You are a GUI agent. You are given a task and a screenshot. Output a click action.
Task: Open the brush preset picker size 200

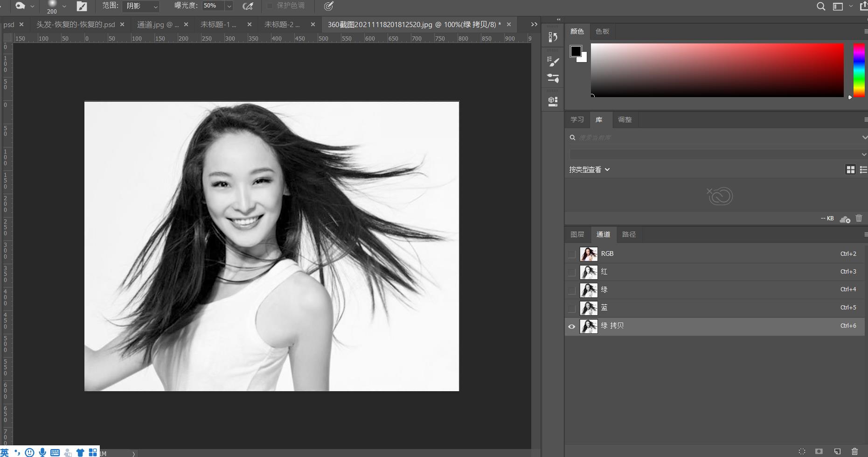coord(52,7)
